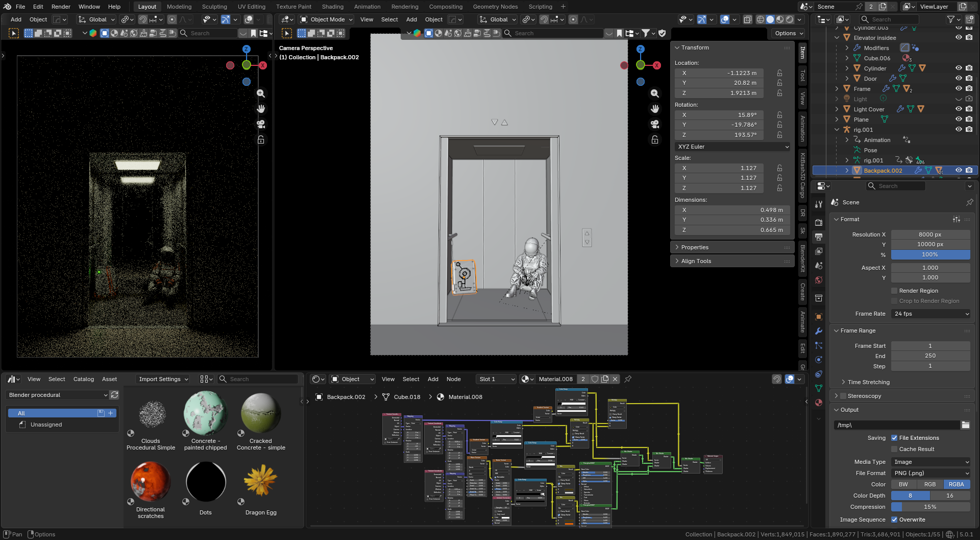Viewport: 980px width, 540px height.
Task: Adjust the Compression slider
Action: point(930,507)
